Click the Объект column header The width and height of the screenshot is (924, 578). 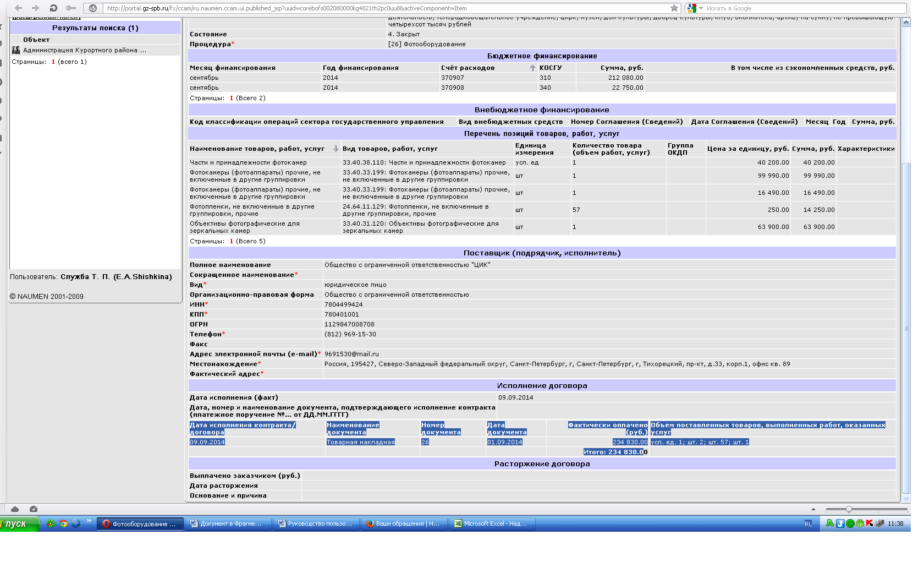point(36,40)
